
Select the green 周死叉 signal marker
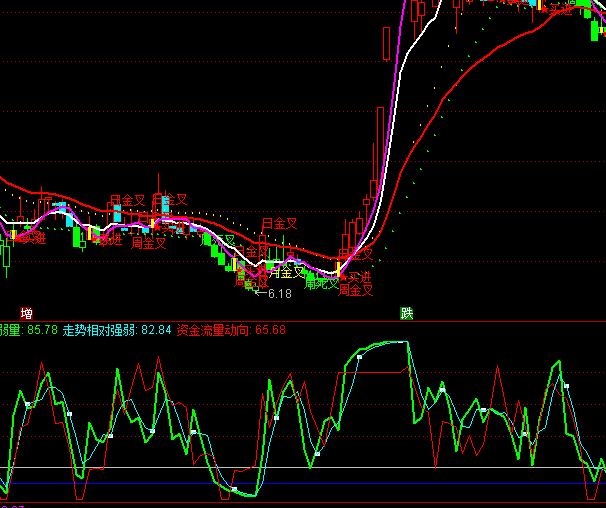(x=321, y=283)
